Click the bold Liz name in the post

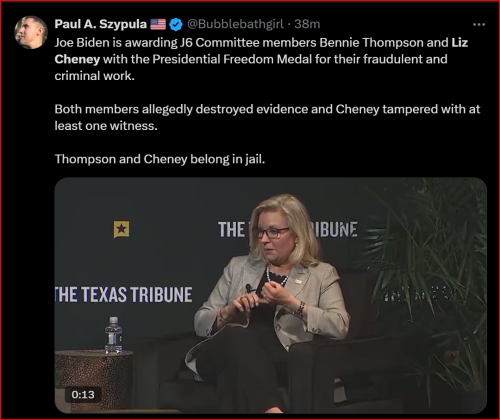click(x=460, y=42)
